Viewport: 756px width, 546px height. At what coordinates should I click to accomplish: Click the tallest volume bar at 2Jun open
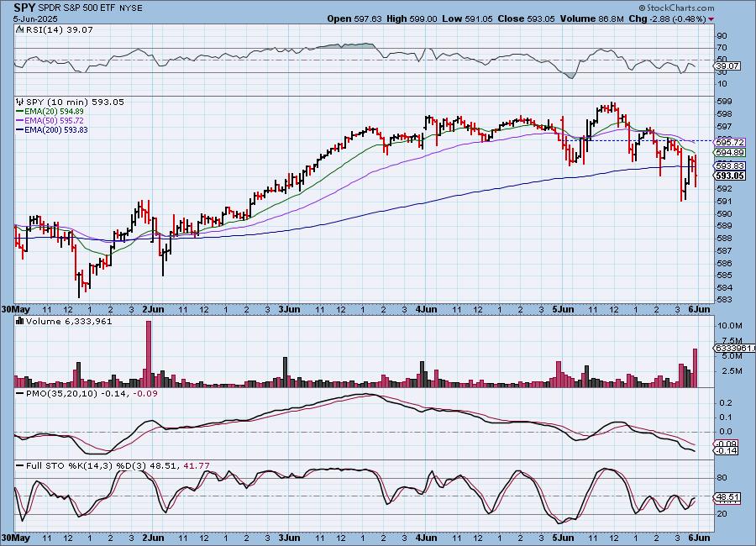point(149,354)
